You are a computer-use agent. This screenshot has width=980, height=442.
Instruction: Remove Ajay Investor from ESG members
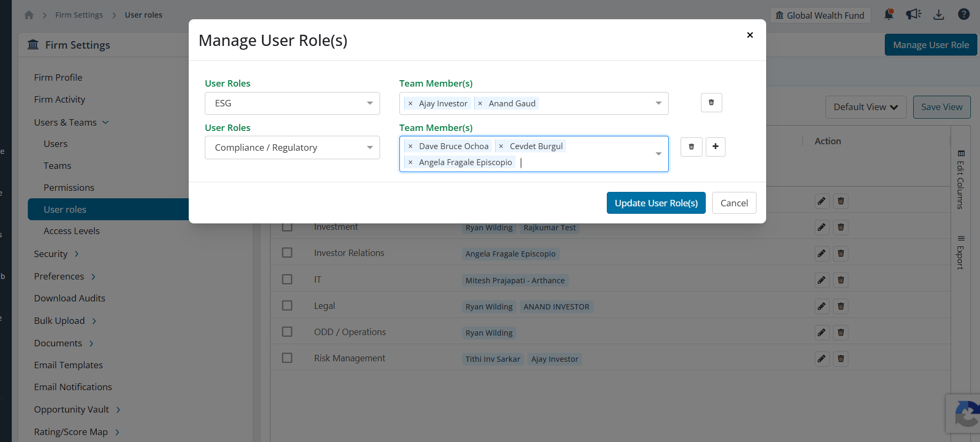(411, 104)
